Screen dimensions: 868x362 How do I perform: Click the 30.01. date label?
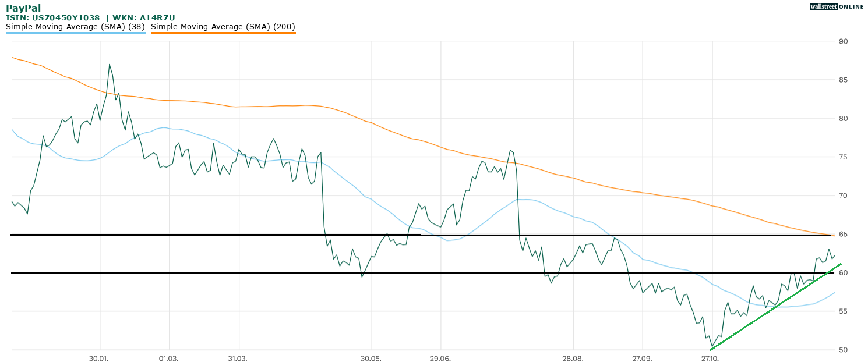[x=100, y=359]
